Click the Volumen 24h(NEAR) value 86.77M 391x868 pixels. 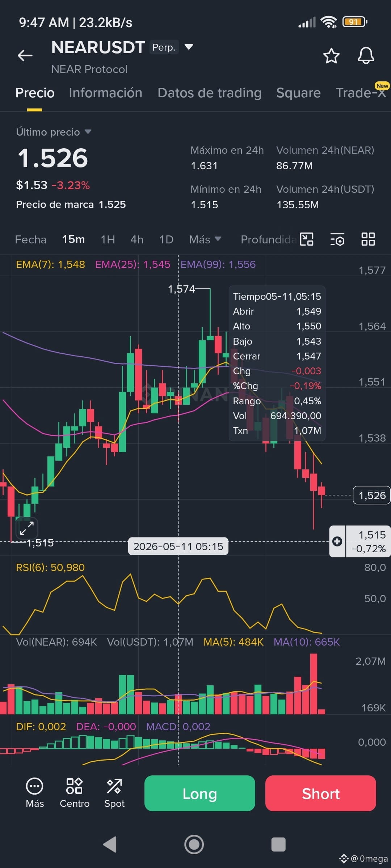pyautogui.click(x=294, y=166)
